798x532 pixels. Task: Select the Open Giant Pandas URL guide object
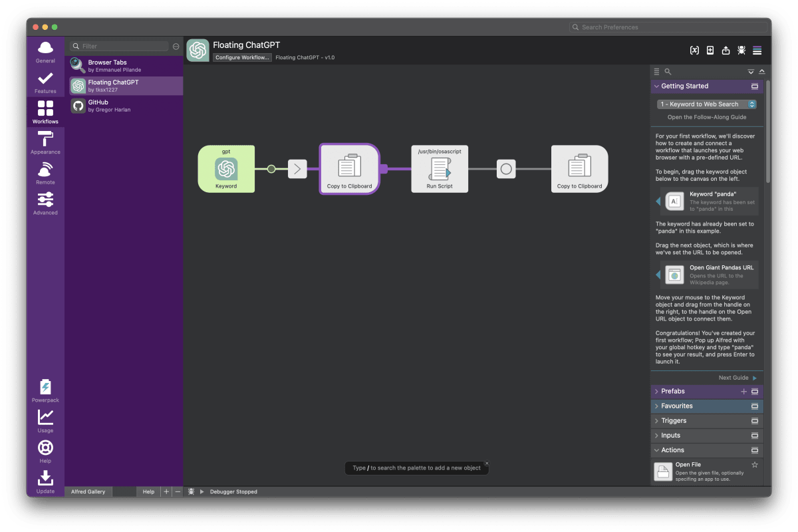(707, 275)
